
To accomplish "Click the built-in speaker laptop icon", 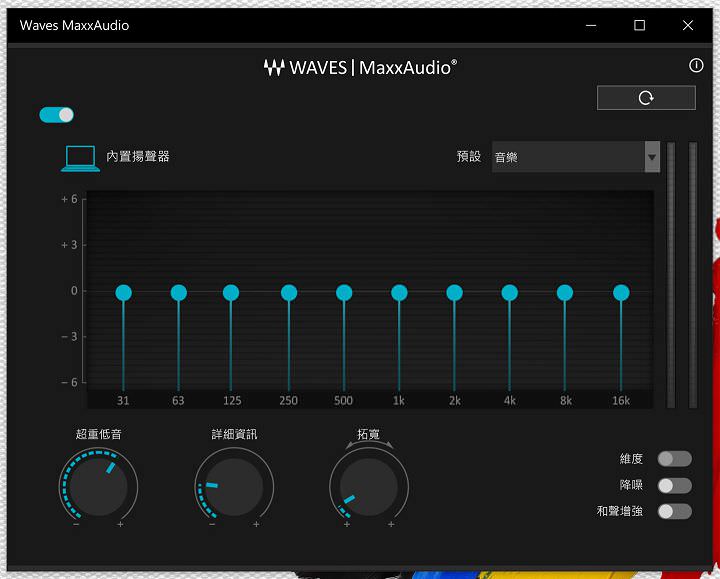I will pos(80,158).
